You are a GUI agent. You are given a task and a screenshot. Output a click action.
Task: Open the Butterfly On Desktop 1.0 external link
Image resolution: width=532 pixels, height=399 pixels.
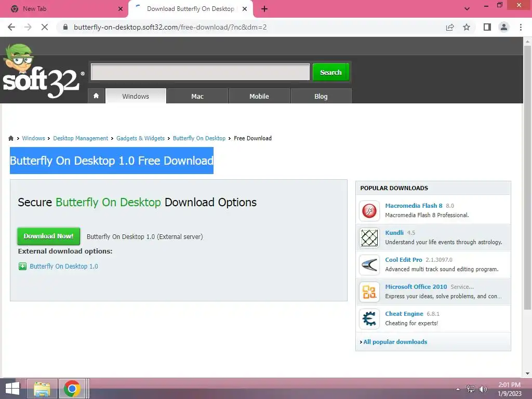pyautogui.click(x=64, y=267)
